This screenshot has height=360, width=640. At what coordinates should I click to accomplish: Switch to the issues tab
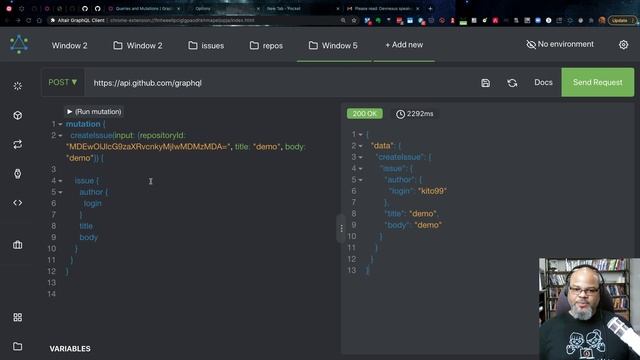click(x=206, y=46)
